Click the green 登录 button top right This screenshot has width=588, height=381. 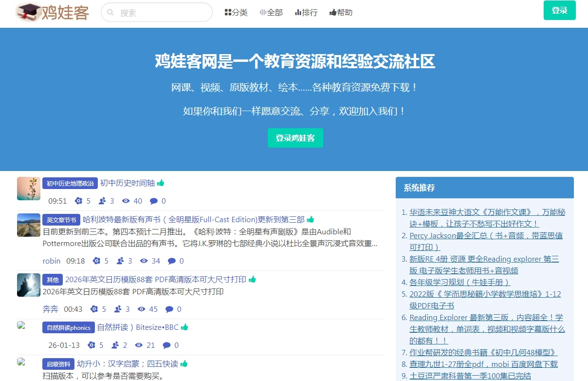point(559,10)
